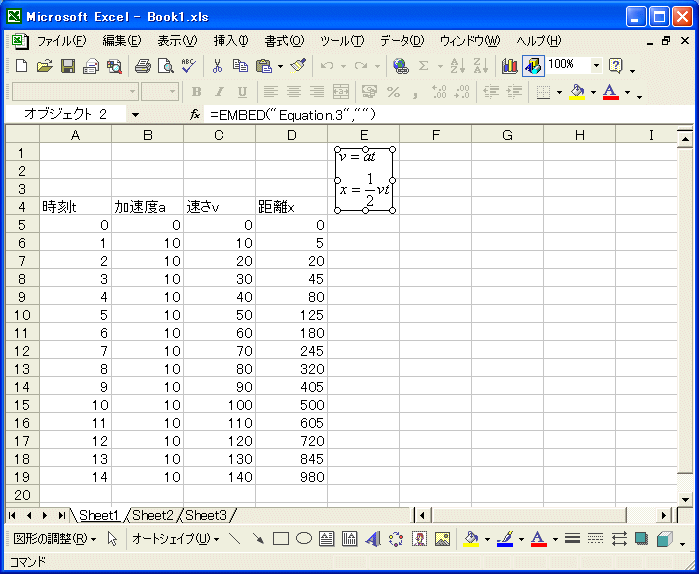Click cell with value 980
The width and height of the screenshot is (699, 574).
(292, 477)
